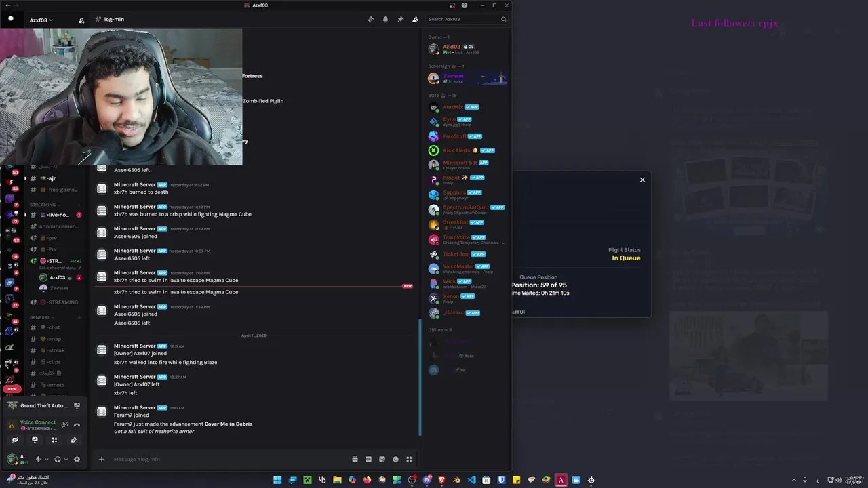Open User Settings gear icon
The image size is (868, 488).
(x=77, y=459)
